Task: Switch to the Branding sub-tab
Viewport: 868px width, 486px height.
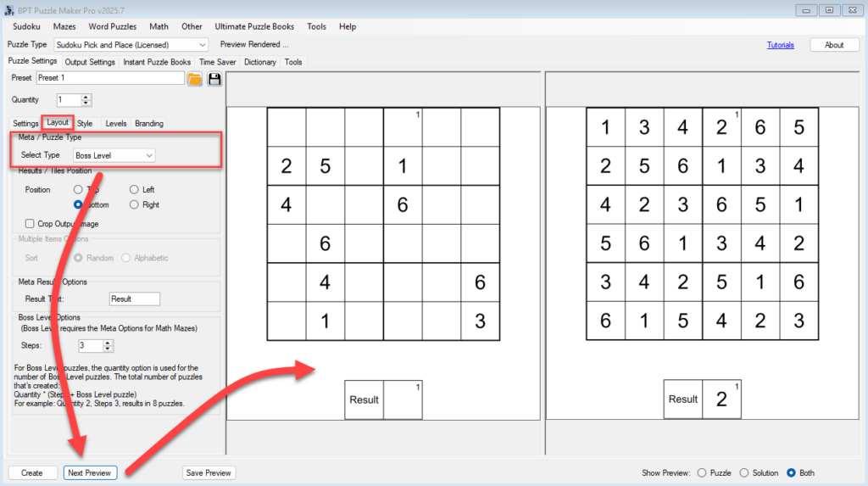Action: point(149,124)
